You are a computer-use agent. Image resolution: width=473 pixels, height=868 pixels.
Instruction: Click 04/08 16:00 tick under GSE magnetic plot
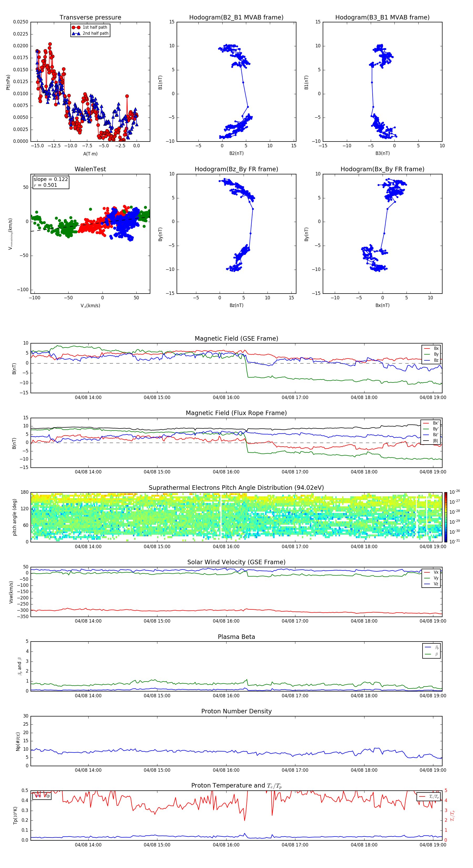(x=226, y=398)
